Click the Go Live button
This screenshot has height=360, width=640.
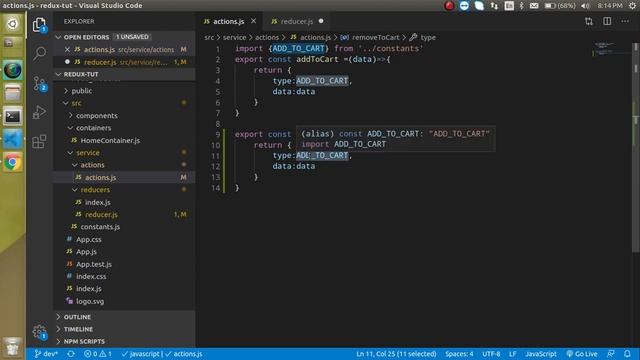(x=582, y=354)
